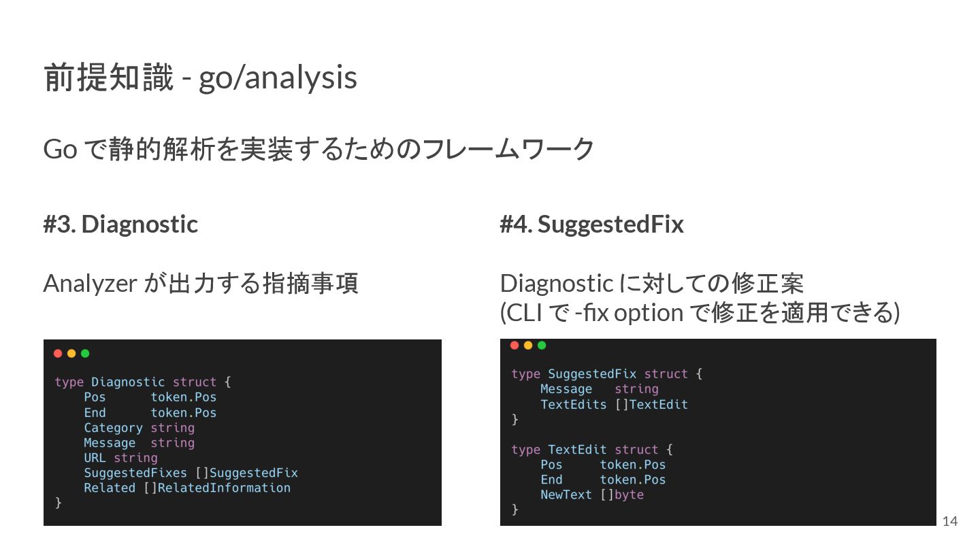Click the 'type SuggestedFix struct' line
Screen dimensions: 980x551
pyautogui.click(x=606, y=374)
